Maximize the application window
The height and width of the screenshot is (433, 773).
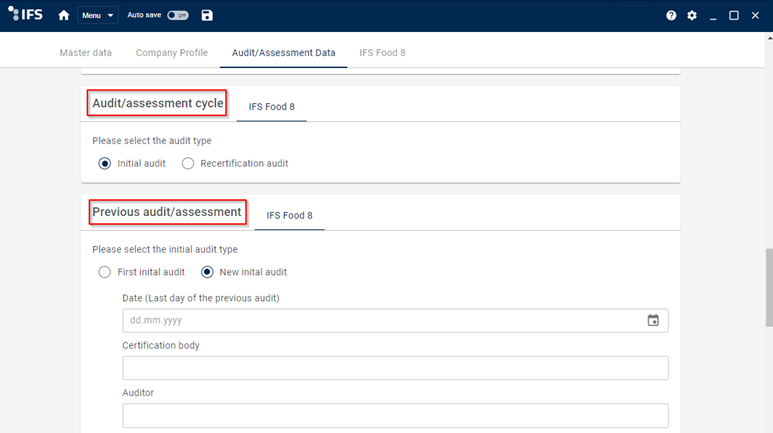tap(734, 16)
